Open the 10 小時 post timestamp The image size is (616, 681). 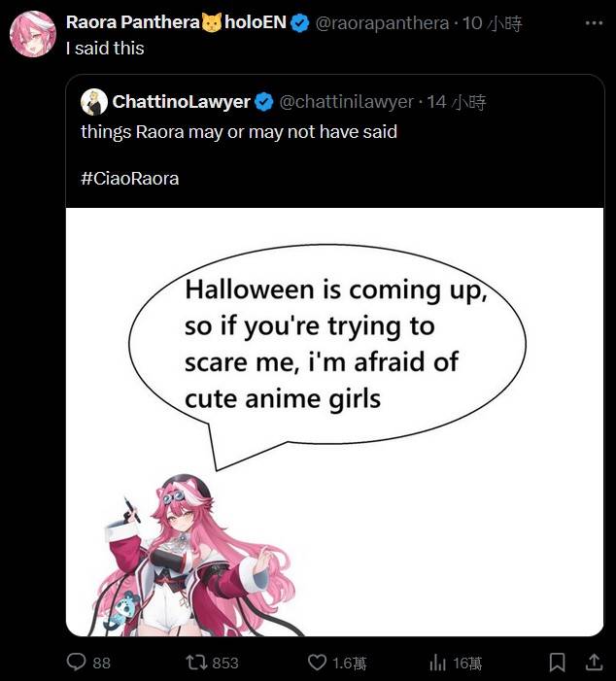tap(492, 23)
